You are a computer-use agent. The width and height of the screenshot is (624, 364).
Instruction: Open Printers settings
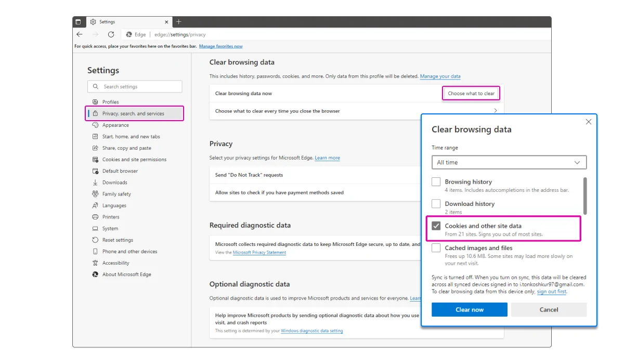click(111, 217)
